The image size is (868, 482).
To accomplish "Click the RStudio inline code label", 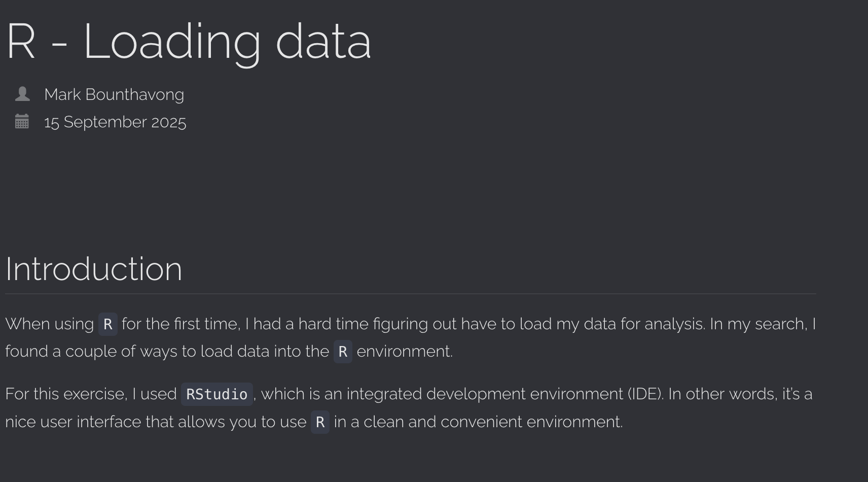I will (x=216, y=394).
